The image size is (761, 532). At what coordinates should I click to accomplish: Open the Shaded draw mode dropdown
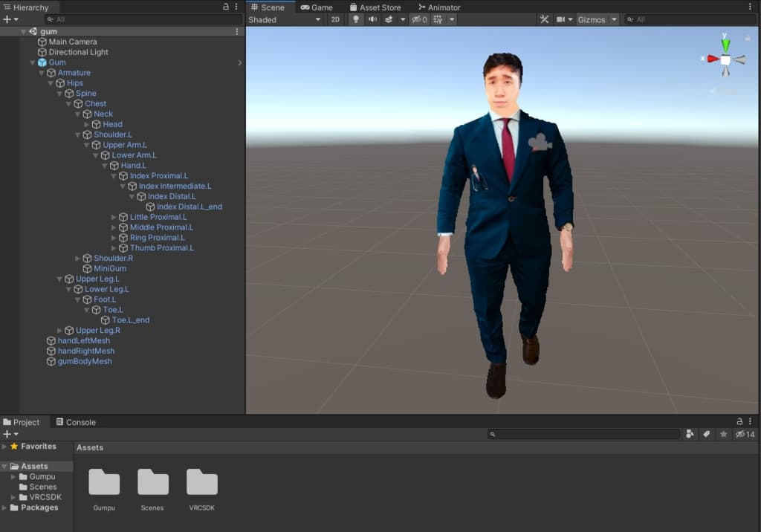[x=285, y=19]
